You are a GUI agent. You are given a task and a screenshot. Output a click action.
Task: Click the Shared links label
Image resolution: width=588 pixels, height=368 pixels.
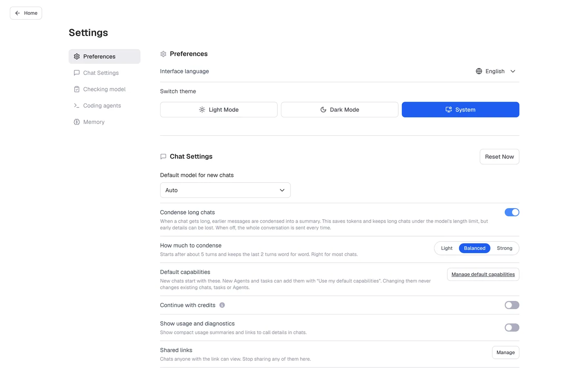click(x=176, y=350)
